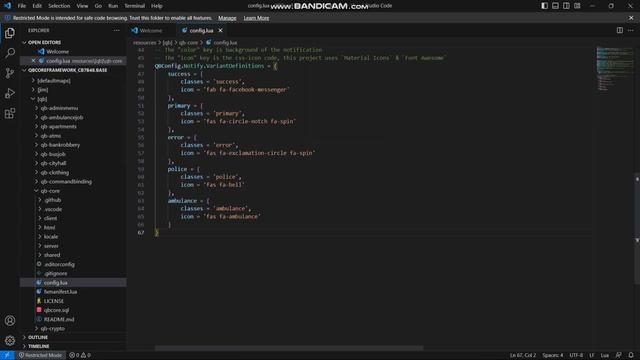Open the Go menu
Image resolution: width=640 pixels, height=360 pixels.
pyautogui.click(x=98, y=6)
